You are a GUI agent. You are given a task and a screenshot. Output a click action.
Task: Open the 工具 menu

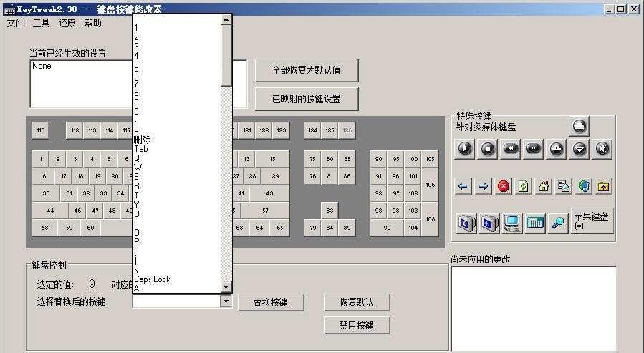click(x=41, y=24)
